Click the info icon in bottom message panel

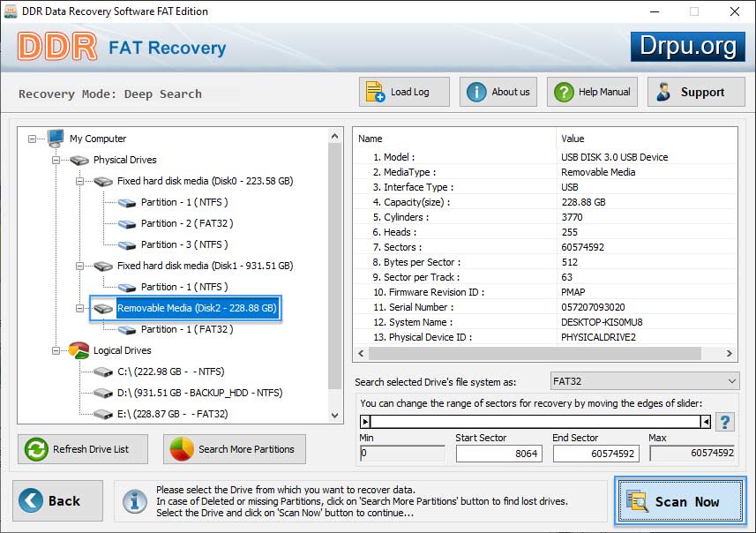[x=134, y=501]
